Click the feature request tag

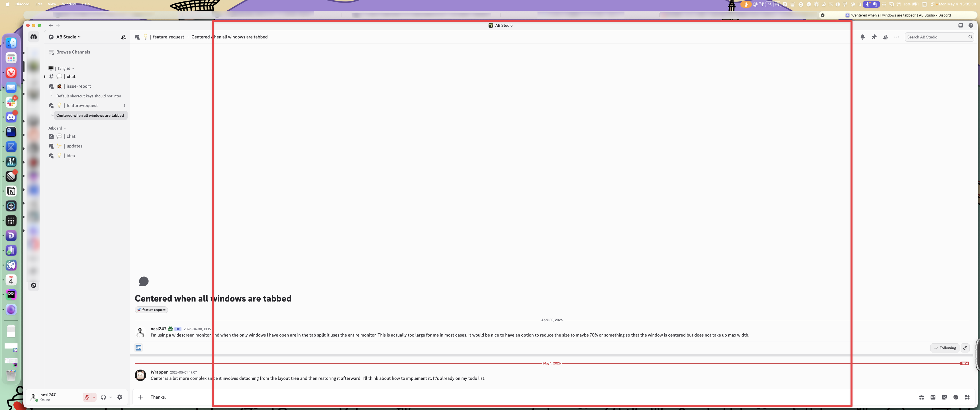151,309
